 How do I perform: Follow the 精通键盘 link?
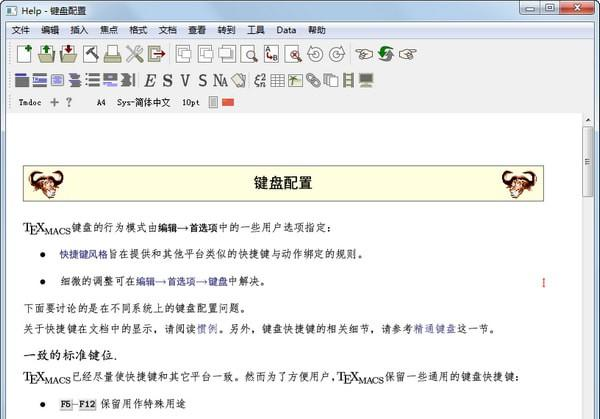(435, 329)
